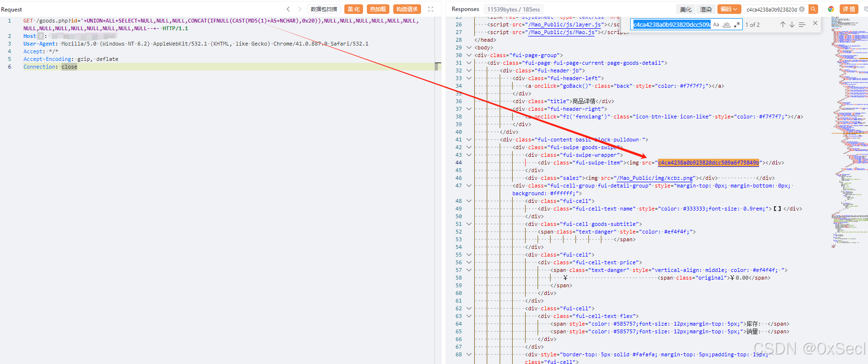Image resolution: width=868 pixels, height=364 pixels.
Task: Click 'gzip, deflate' header value
Action: [98, 59]
